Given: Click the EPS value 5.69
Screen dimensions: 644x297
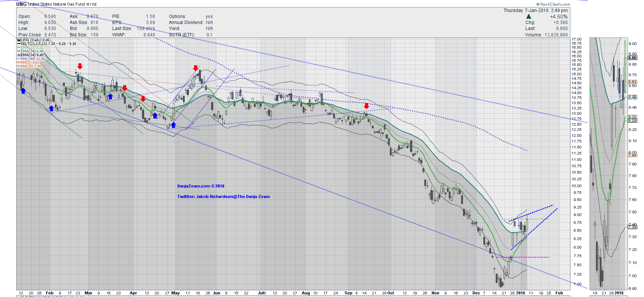Looking at the screenshot, I should click(150, 22).
